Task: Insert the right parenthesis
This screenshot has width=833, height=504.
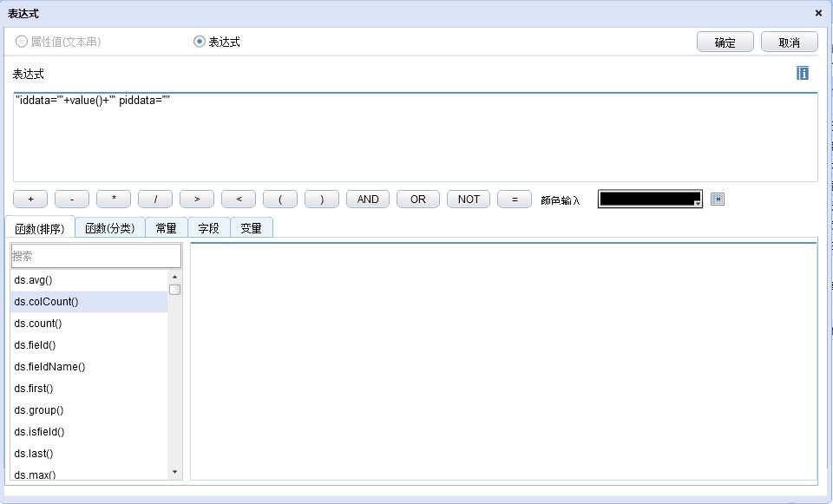Action: (321, 200)
